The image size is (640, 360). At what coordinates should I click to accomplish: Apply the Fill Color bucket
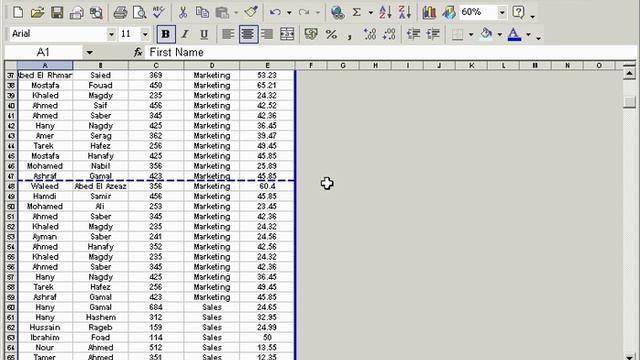[486, 34]
